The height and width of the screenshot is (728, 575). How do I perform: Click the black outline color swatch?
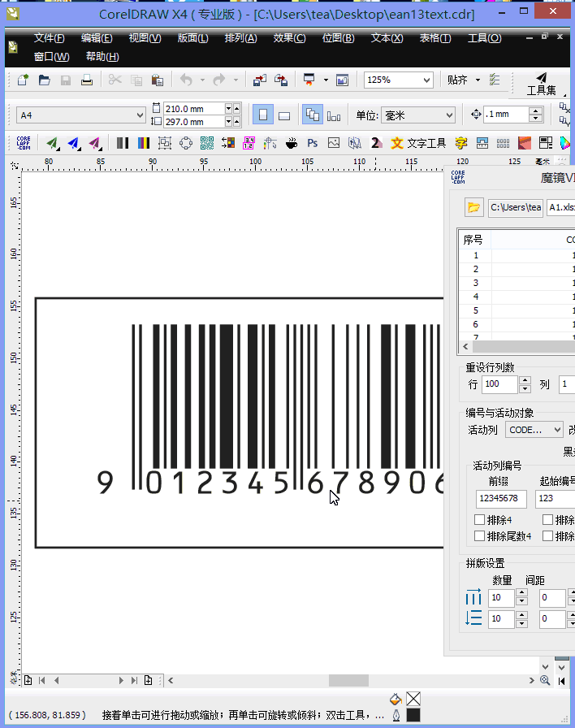[x=413, y=716]
